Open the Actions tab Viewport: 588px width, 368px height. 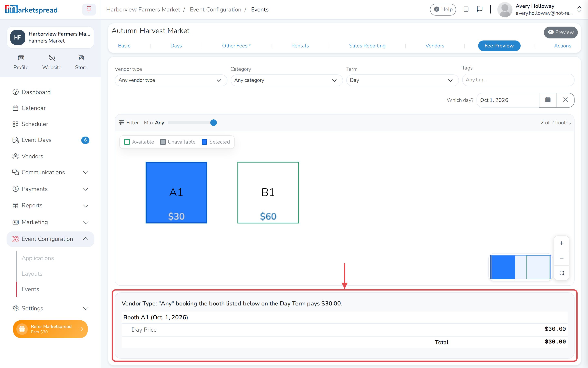click(562, 46)
